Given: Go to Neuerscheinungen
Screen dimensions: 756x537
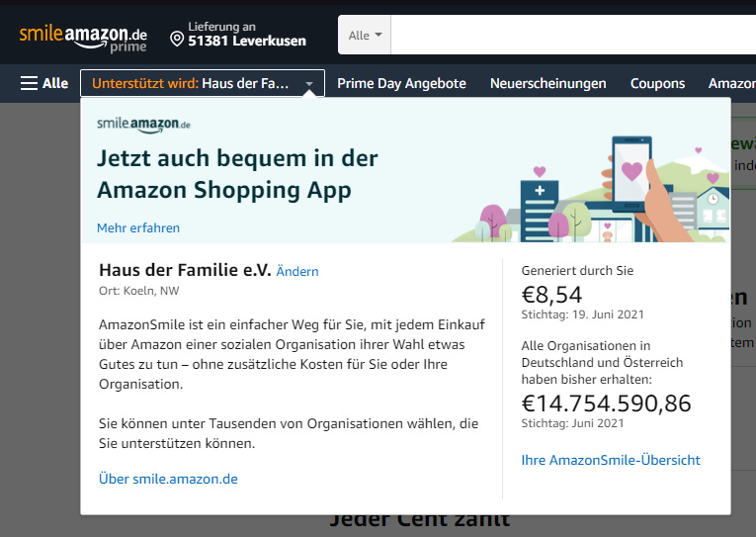Looking at the screenshot, I should [x=547, y=83].
